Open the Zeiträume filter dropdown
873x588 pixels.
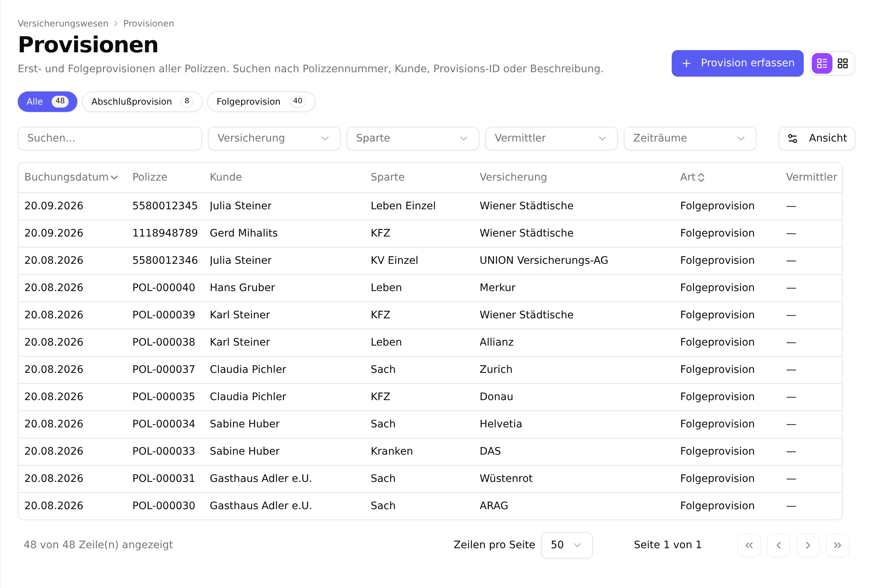click(x=689, y=139)
